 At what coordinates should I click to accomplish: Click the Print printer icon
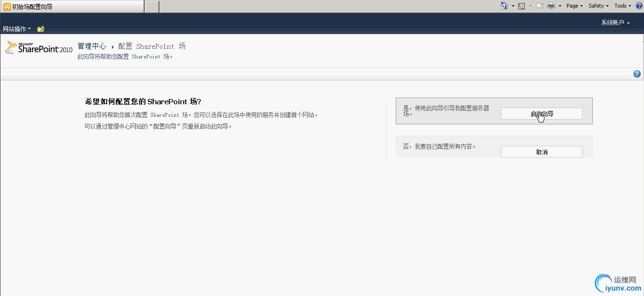pyautogui.click(x=551, y=6)
